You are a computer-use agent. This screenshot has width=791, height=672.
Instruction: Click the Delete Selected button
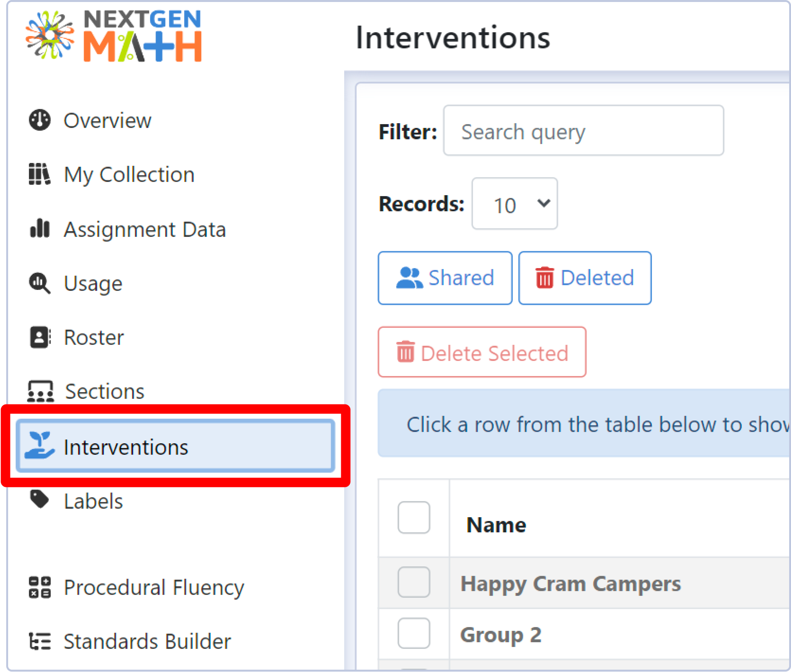481,352
